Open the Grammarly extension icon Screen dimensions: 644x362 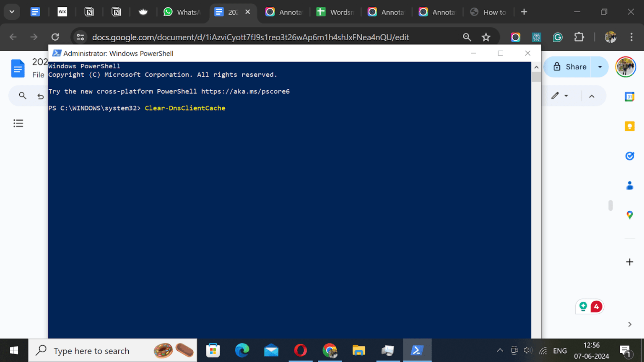[557, 37]
